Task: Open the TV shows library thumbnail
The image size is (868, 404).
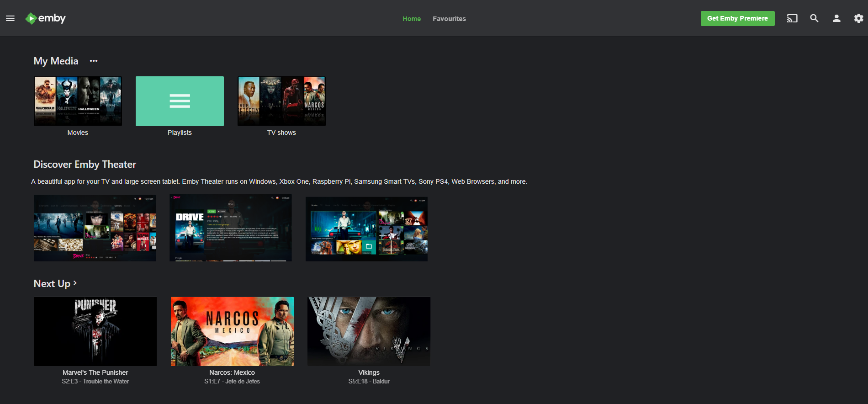Action: [x=281, y=101]
